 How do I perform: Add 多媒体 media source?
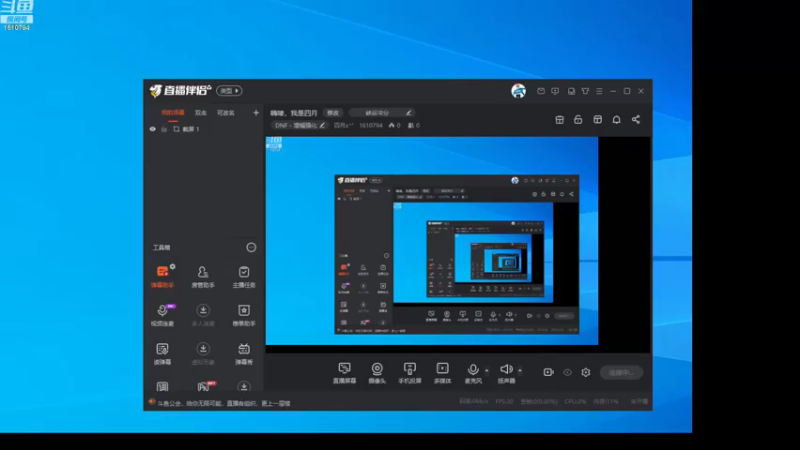pos(442,373)
